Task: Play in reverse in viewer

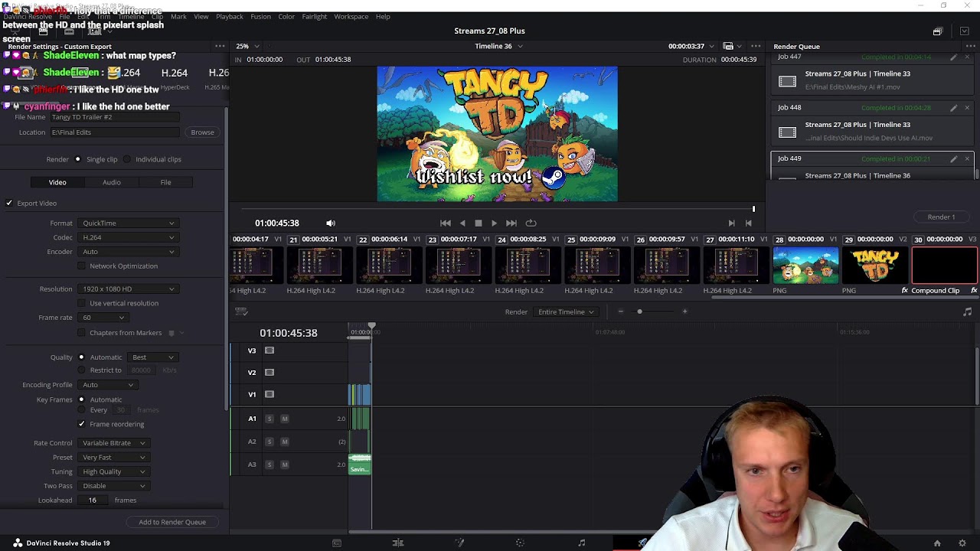Action: pos(462,223)
